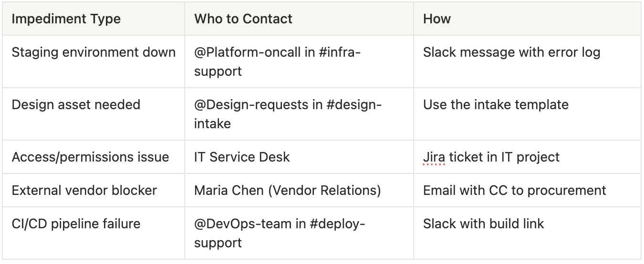Click the @Platform-oncall in #infra-support cell
This screenshot has height=264, width=644.
click(299, 61)
